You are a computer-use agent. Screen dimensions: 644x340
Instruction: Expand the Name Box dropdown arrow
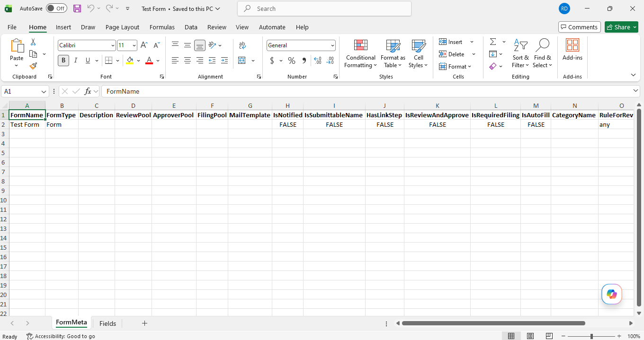[x=44, y=91]
